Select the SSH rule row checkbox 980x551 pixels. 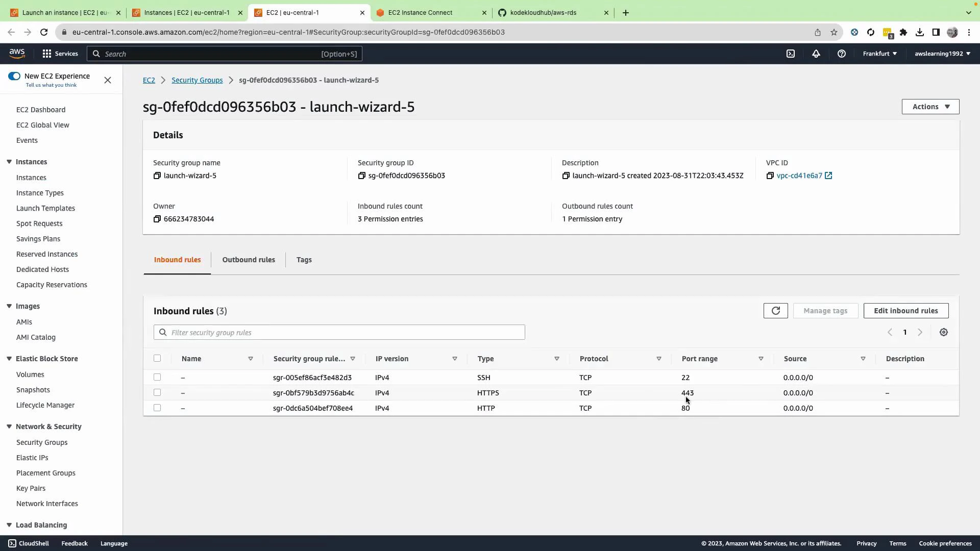(x=157, y=378)
